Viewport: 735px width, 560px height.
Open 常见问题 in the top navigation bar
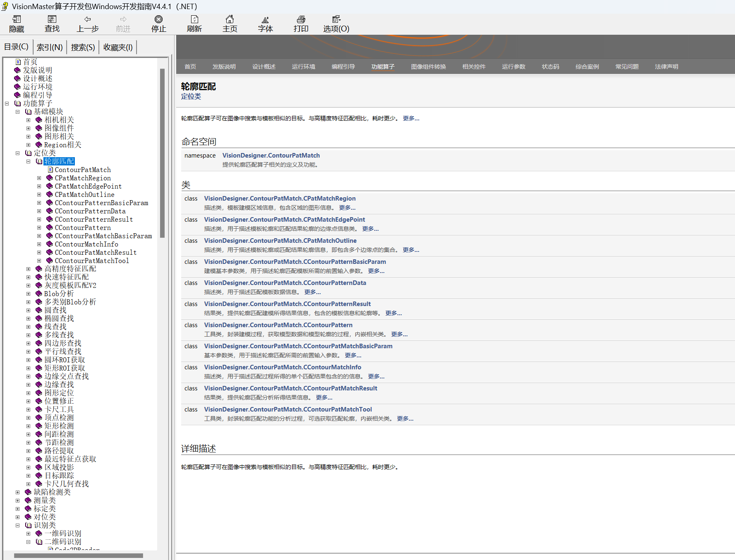coord(627,67)
